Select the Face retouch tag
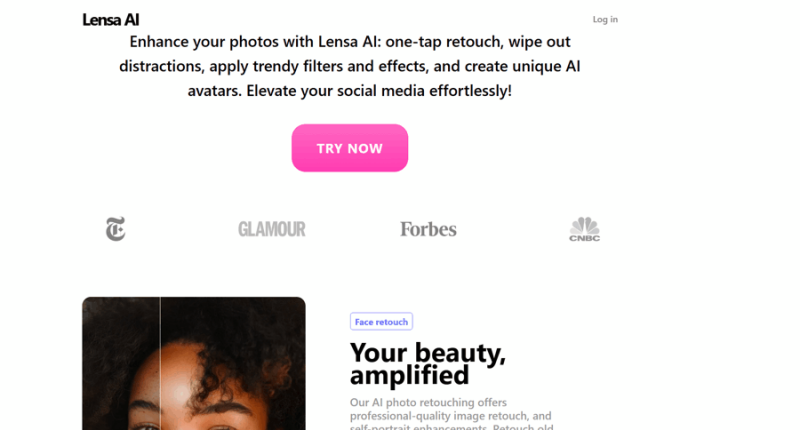Viewport: 800px width, 430px height. [x=381, y=321]
